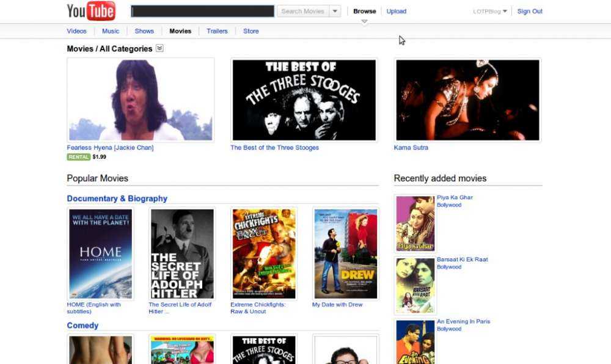Open the Shows tab
The image size is (611, 364).
144,31
